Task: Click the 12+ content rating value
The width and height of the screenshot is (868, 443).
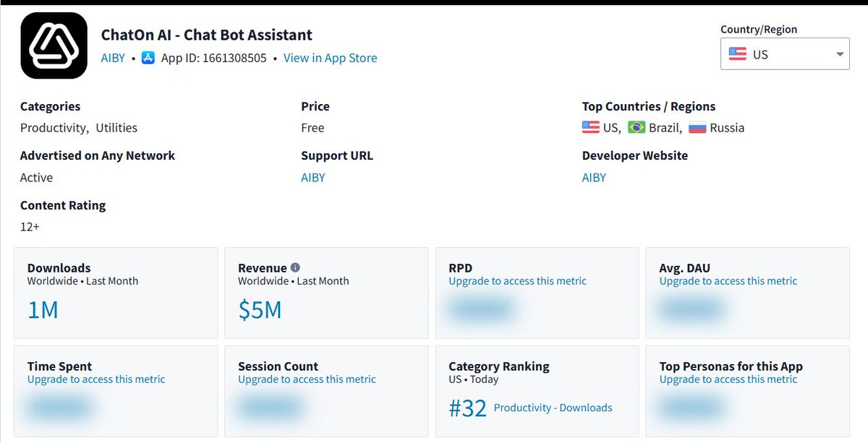Action: tap(30, 226)
